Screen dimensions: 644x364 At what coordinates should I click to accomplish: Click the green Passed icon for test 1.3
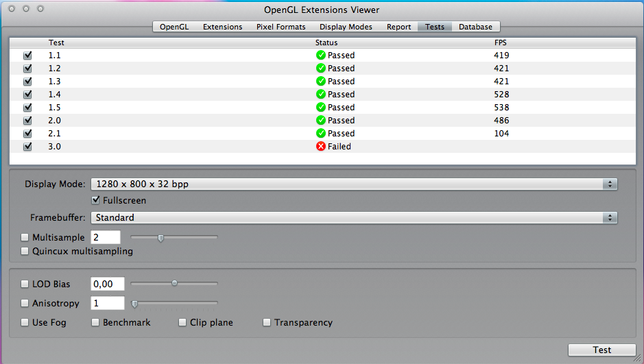click(x=321, y=82)
